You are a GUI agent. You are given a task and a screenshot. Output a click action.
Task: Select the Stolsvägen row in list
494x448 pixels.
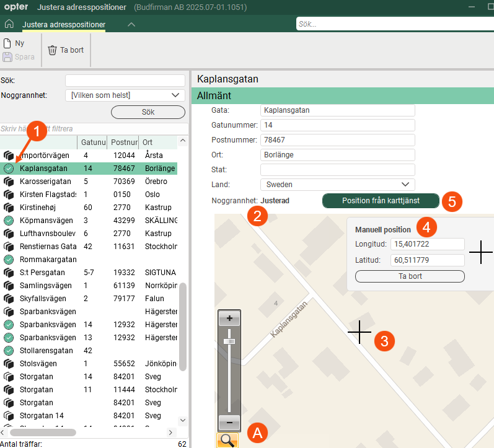(x=37, y=364)
